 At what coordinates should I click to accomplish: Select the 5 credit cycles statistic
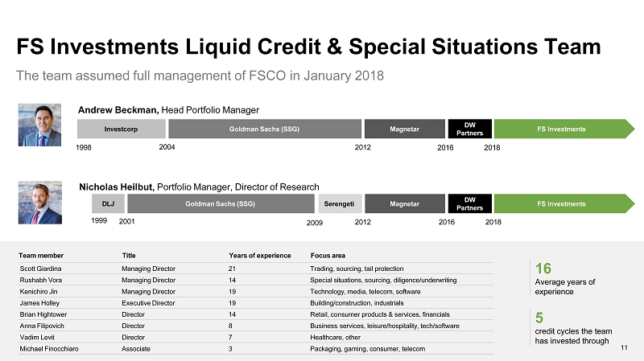coord(573,328)
